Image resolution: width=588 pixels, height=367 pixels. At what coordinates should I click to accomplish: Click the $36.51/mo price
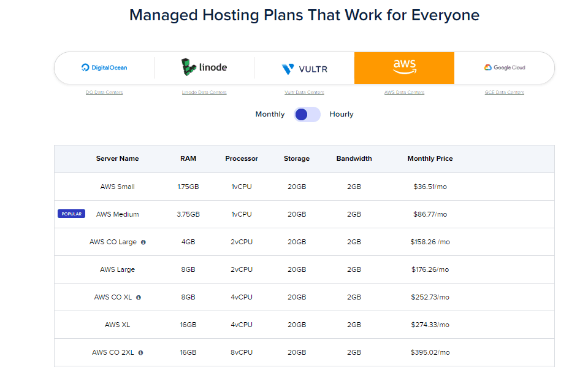[430, 187]
